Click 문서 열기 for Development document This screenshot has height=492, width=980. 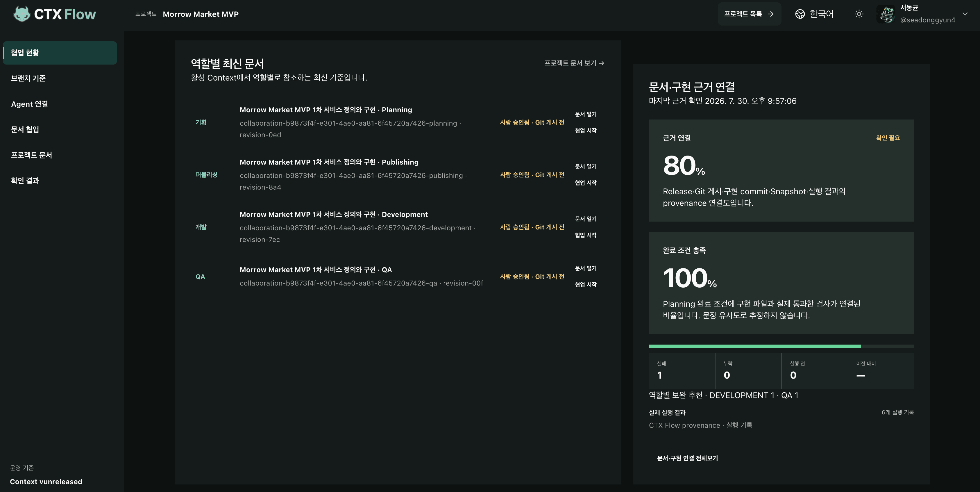pyautogui.click(x=586, y=219)
